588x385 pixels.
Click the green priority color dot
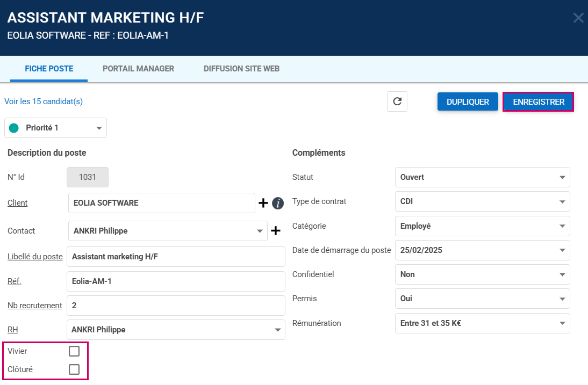pyautogui.click(x=14, y=128)
